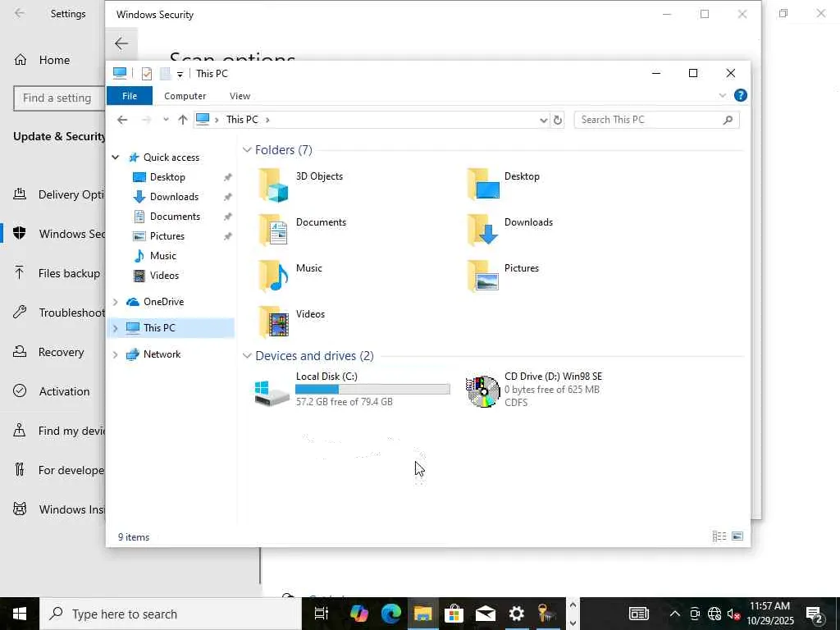Collapse the Devices and drives (2) group
840x630 pixels.
point(247,356)
